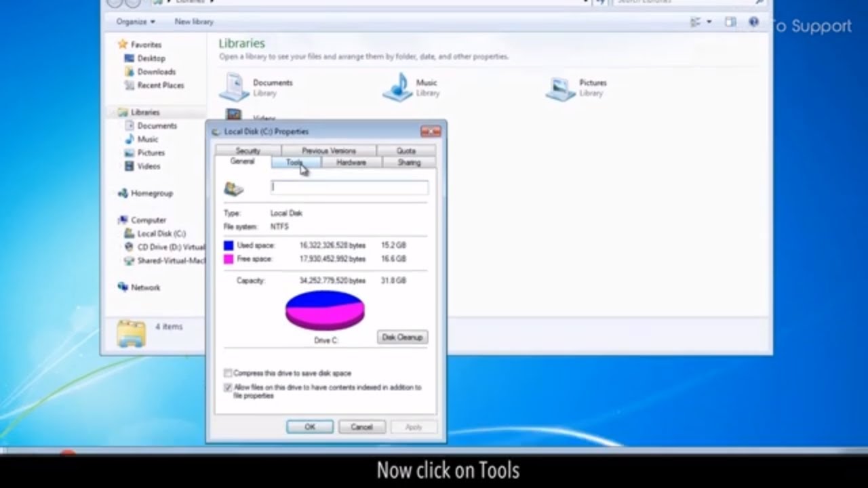Switch to the Hardware tab
This screenshot has height=488, width=868.
[x=351, y=163]
